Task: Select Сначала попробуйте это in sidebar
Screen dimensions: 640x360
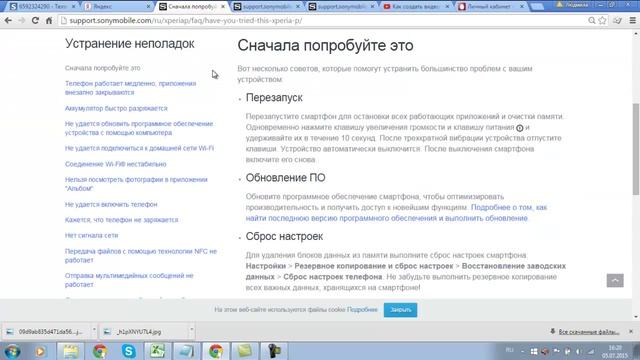Action: click(102, 68)
